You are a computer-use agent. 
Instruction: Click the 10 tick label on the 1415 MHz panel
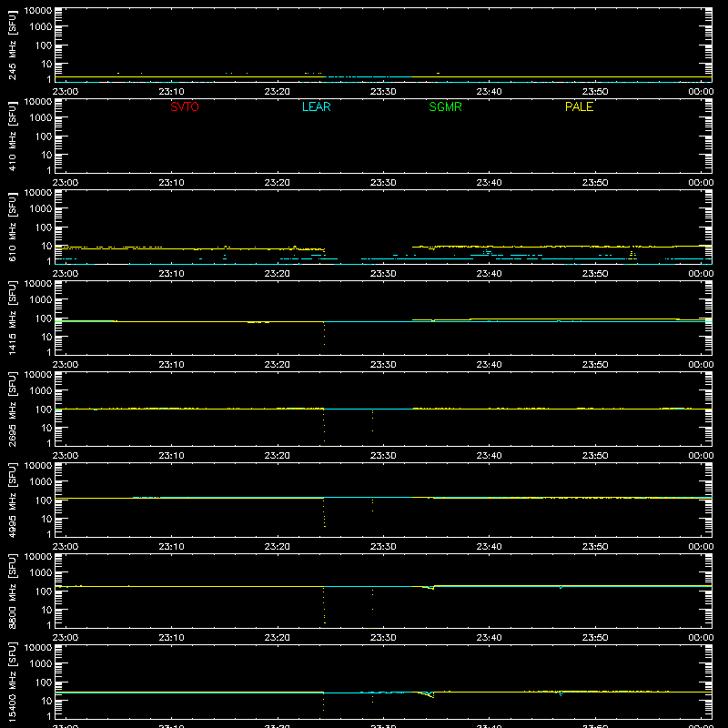pyautogui.click(x=46, y=337)
